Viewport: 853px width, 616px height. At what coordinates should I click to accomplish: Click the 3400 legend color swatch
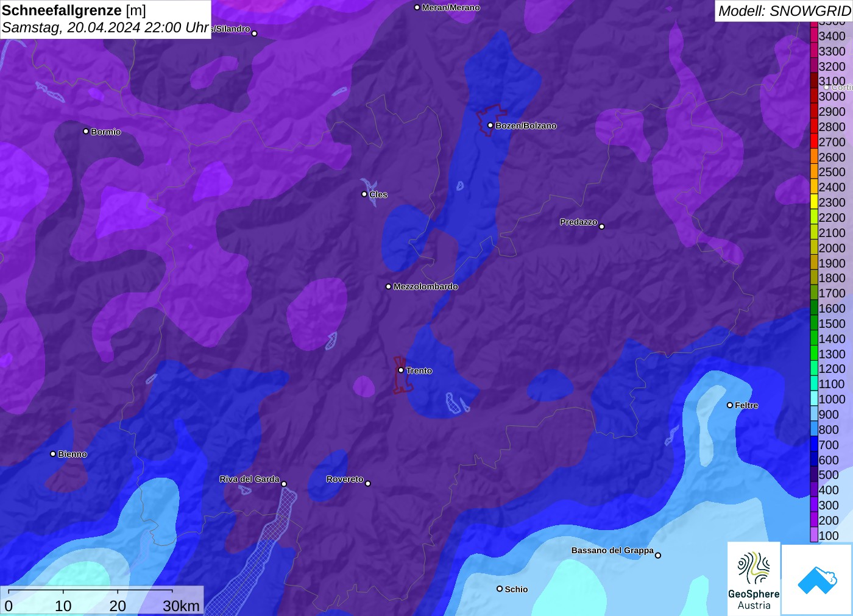814,35
